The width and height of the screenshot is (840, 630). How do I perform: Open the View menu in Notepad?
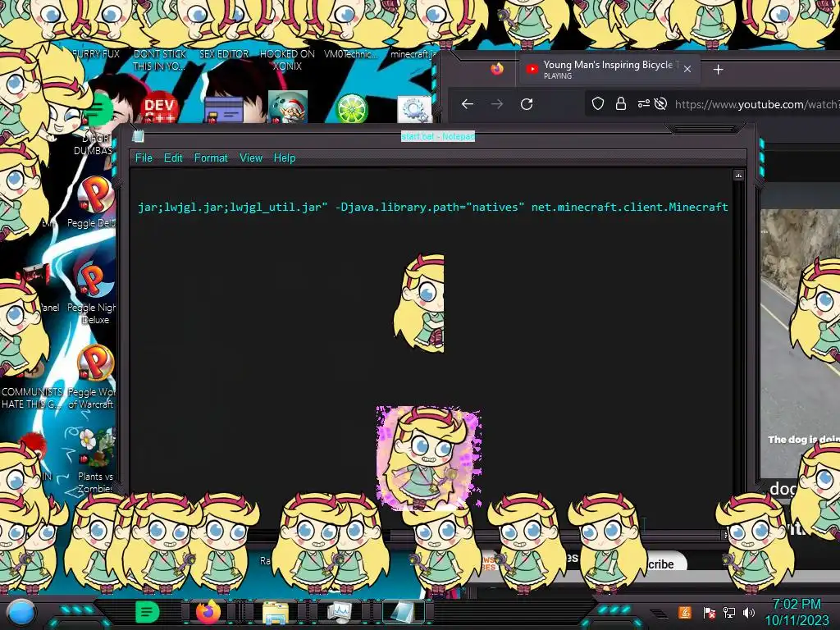pos(251,158)
